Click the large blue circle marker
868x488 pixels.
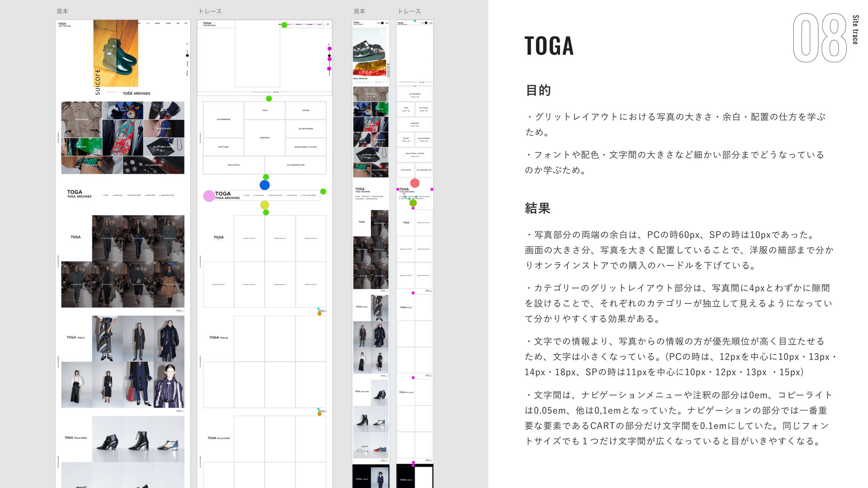pyautogui.click(x=265, y=185)
